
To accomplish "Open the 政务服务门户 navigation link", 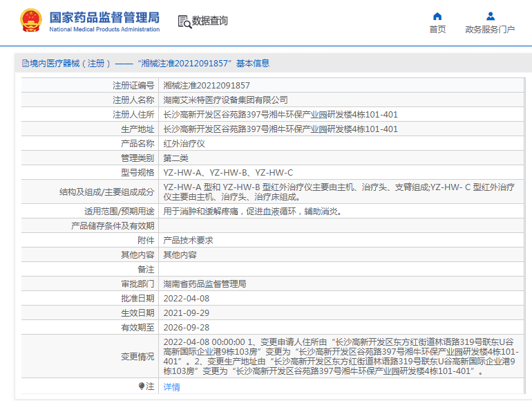I will pos(490,30).
